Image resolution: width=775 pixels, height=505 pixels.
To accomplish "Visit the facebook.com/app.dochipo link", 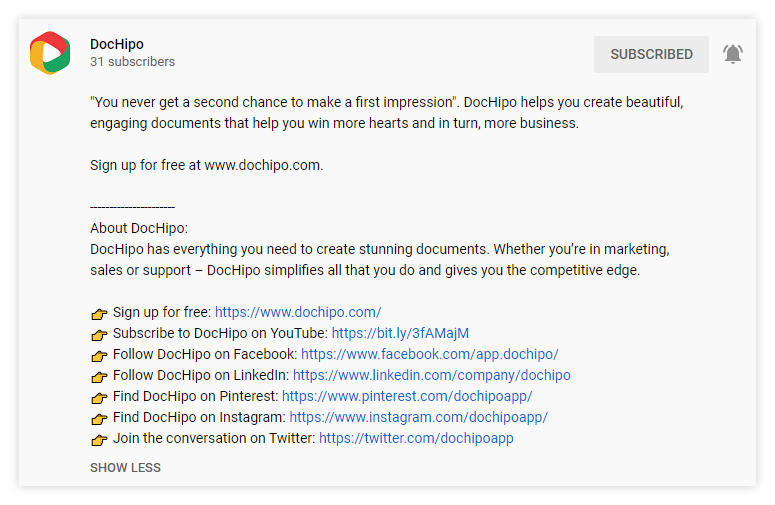I will (x=430, y=354).
